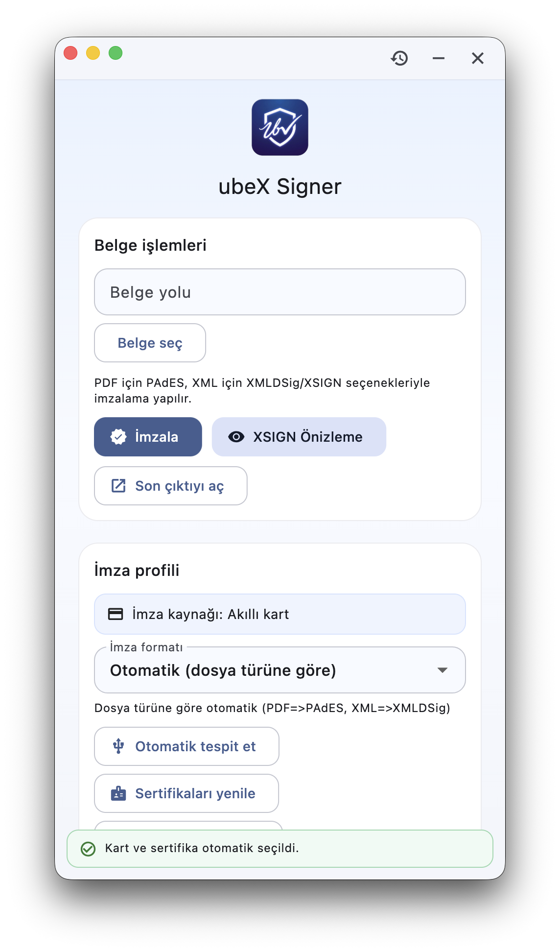
Task: Click the red macOS close dot
Action: click(x=70, y=53)
